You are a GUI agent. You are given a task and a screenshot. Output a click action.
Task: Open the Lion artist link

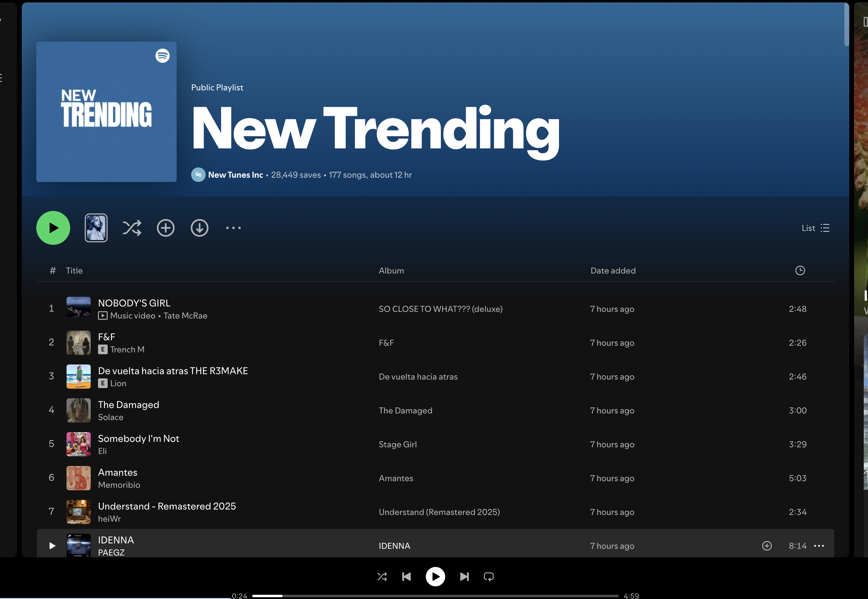[x=118, y=383]
